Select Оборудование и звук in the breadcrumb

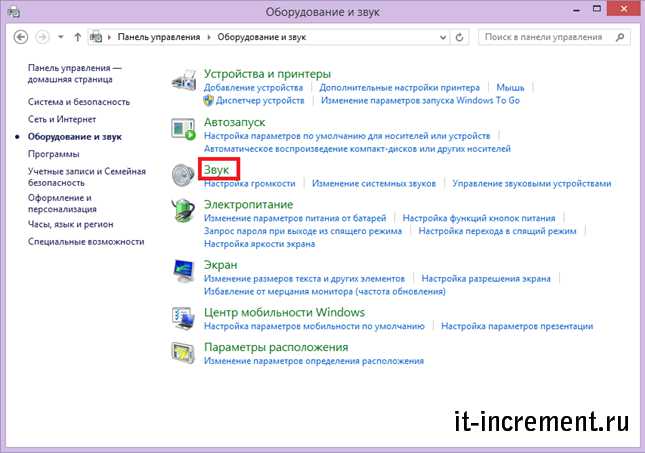[x=262, y=37]
